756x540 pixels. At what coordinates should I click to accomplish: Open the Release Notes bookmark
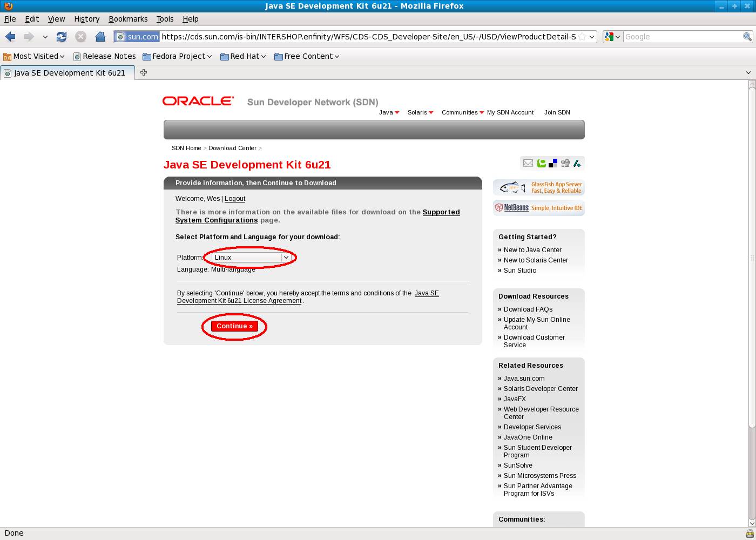[104, 56]
